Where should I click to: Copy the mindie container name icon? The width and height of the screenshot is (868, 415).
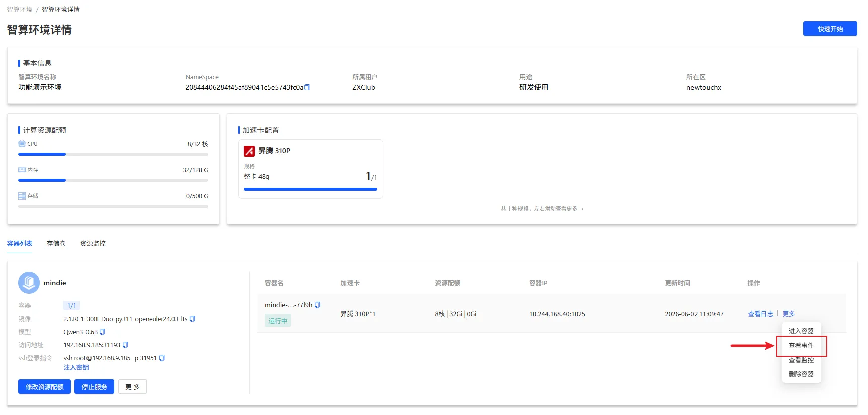point(317,305)
